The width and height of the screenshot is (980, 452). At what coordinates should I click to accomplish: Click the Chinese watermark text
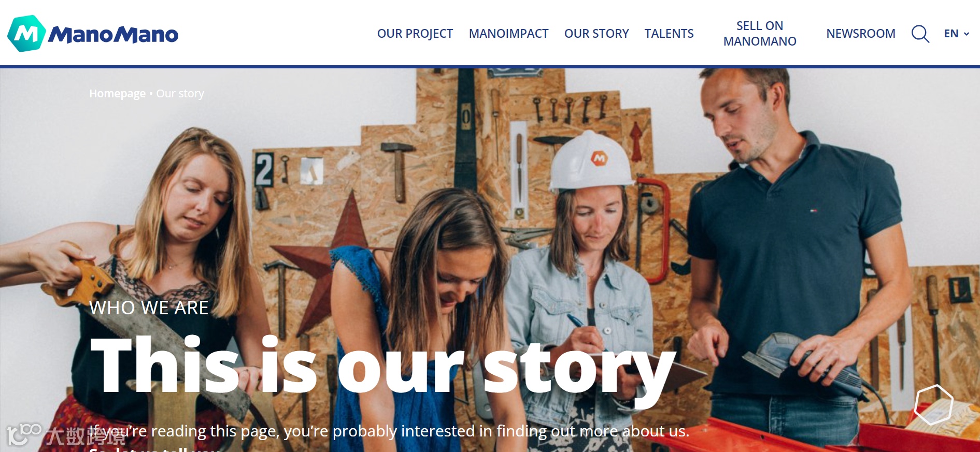point(86,436)
